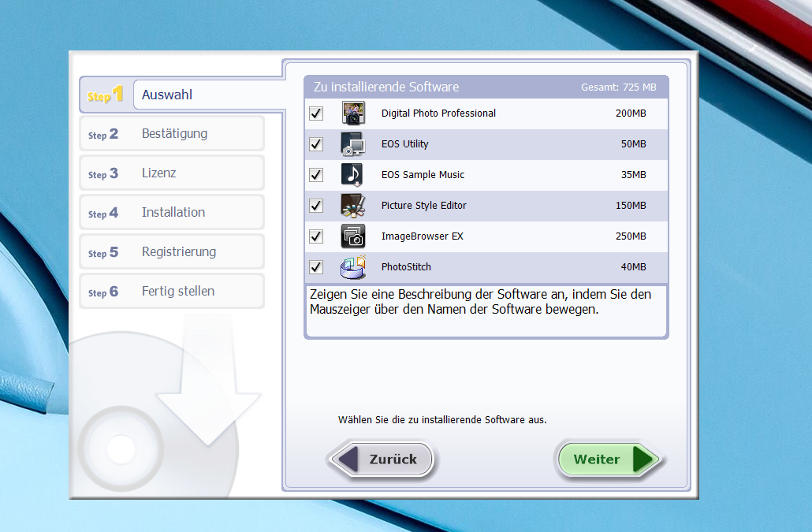
Task: Click the EOS Sample Music note icon
Action: tap(352, 175)
